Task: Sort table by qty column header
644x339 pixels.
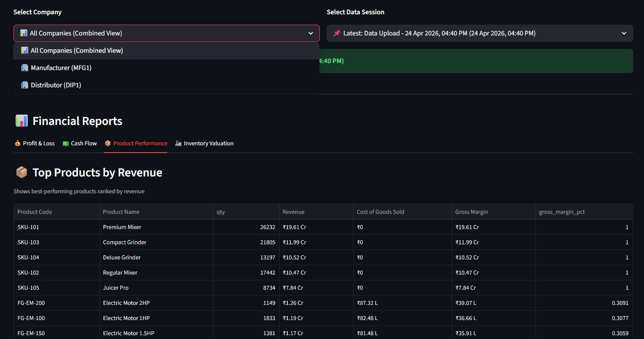Action: click(x=246, y=212)
